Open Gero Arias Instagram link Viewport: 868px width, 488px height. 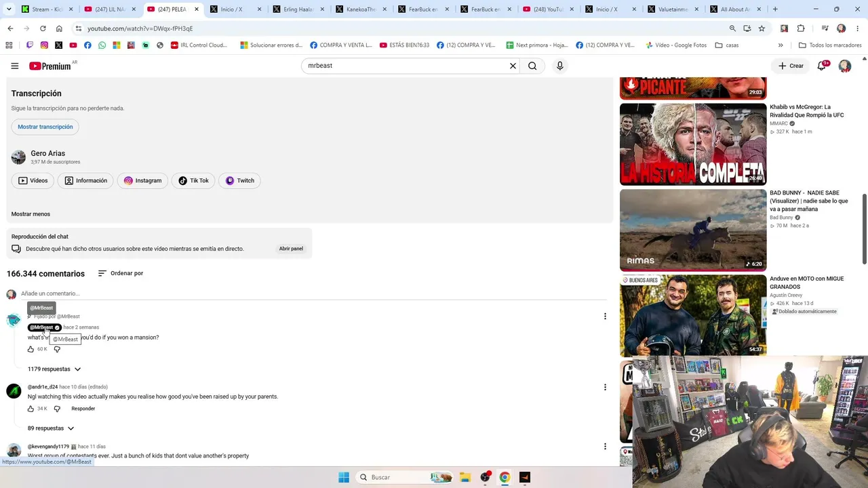tap(142, 181)
